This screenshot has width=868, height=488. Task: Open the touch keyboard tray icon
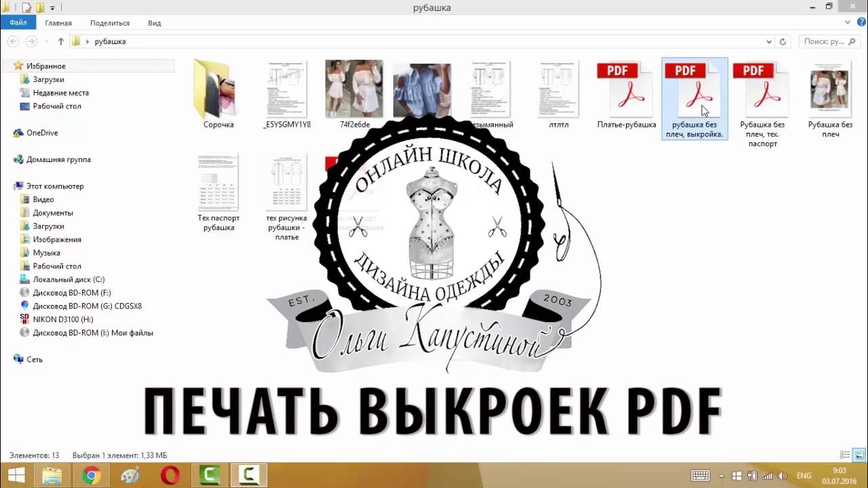(x=701, y=476)
